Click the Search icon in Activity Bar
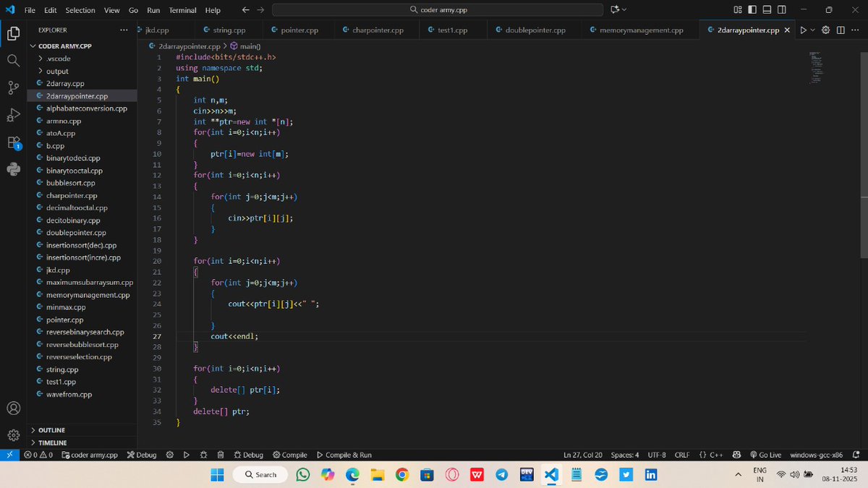This screenshot has height=488, width=868. [x=13, y=61]
